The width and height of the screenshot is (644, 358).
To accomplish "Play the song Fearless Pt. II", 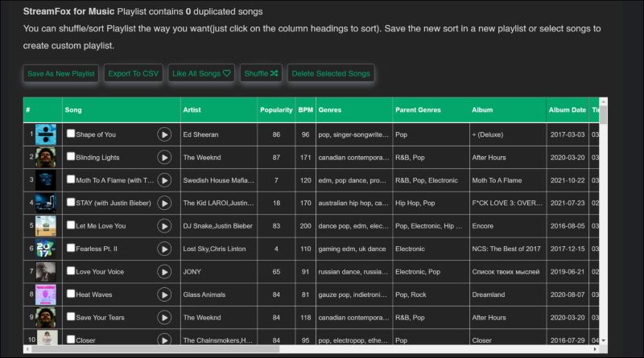I will pos(164,249).
